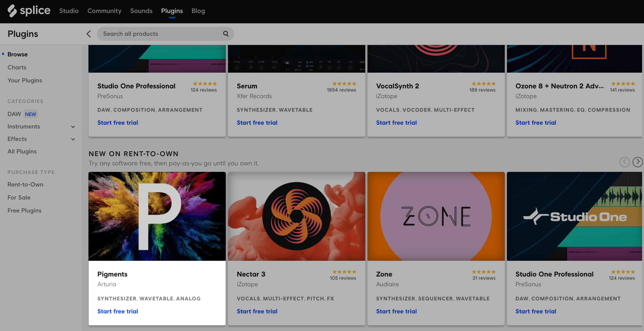644x331 pixels.
Task: Select the Plugins tab
Action: 172,11
